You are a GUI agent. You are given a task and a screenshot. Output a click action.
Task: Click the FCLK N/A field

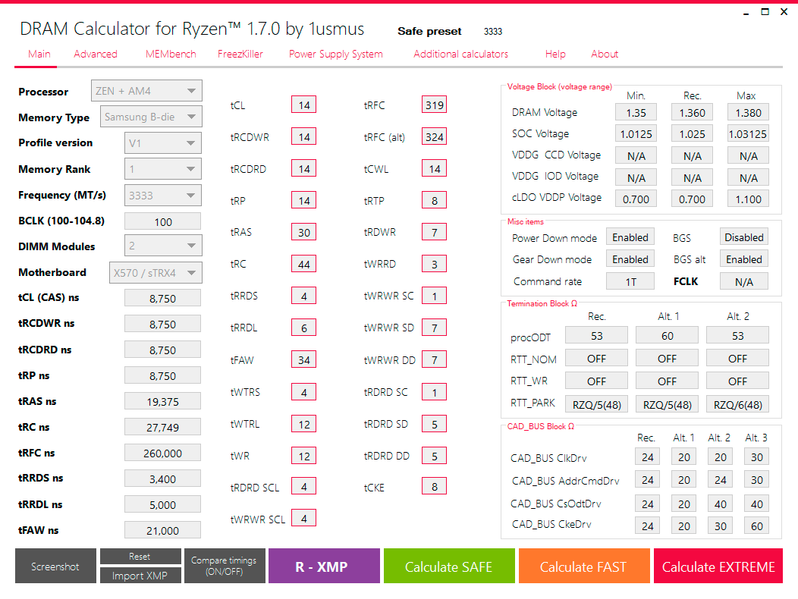click(744, 281)
